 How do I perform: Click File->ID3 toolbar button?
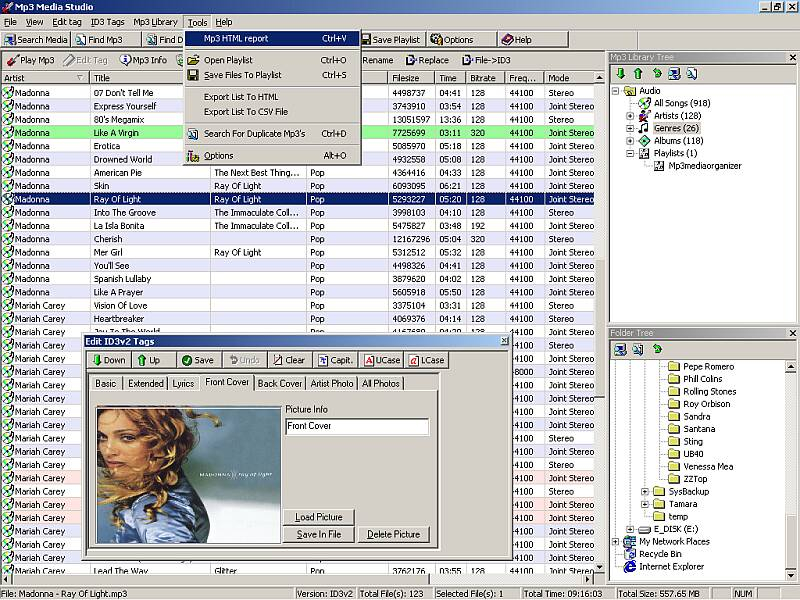coord(488,60)
